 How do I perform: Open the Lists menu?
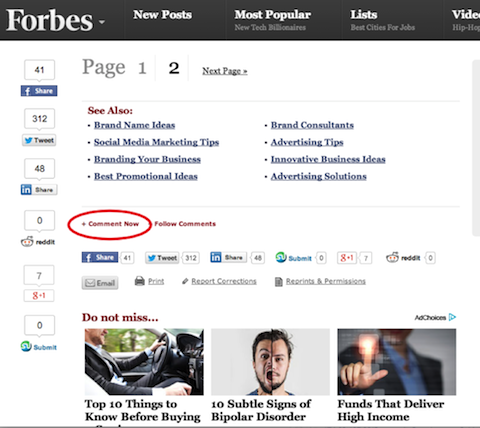[x=364, y=15]
